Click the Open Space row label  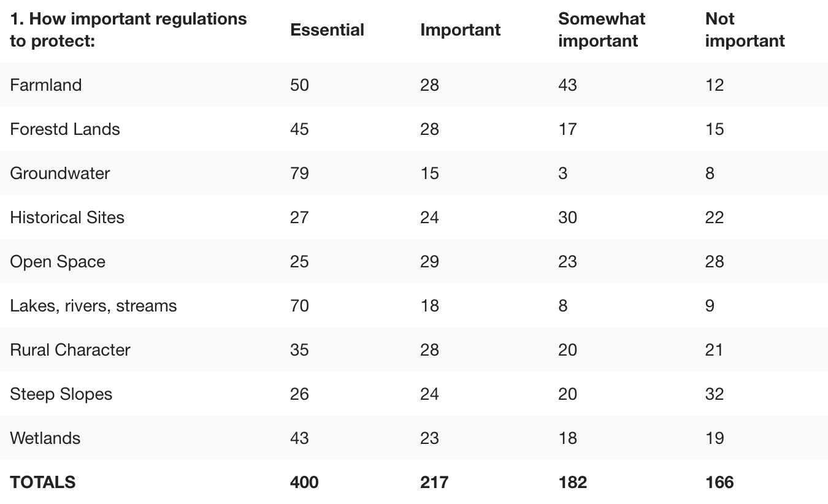[x=58, y=261]
